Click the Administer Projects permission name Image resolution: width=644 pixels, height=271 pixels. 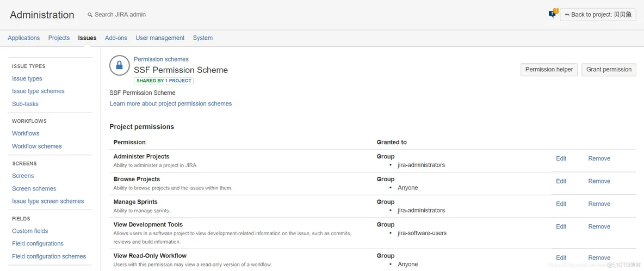click(141, 156)
